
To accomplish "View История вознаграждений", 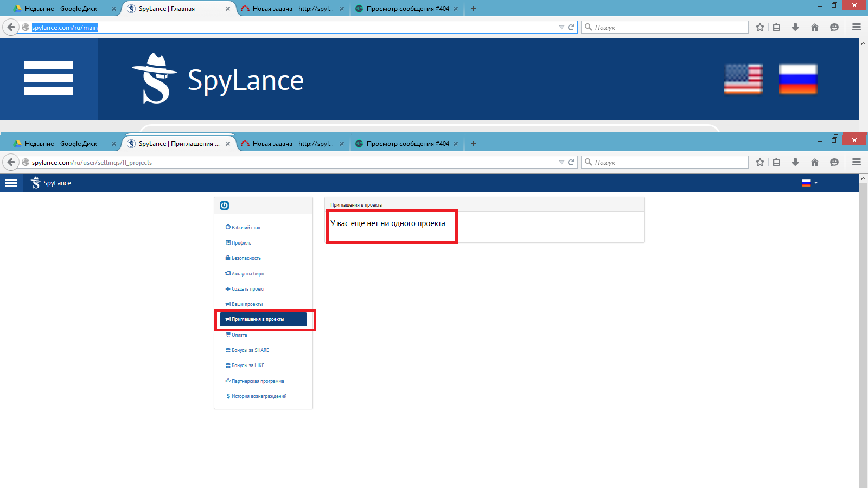I will [259, 396].
